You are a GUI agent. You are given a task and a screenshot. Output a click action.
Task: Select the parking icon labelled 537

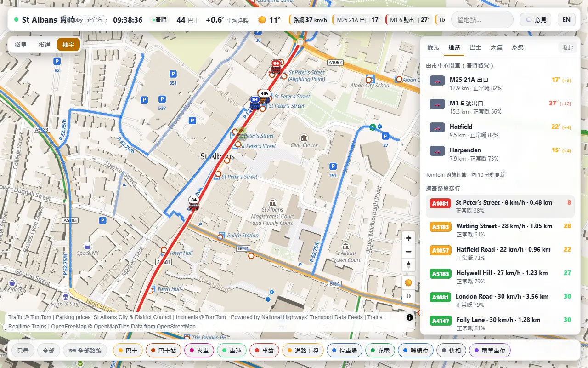pos(162,99)
